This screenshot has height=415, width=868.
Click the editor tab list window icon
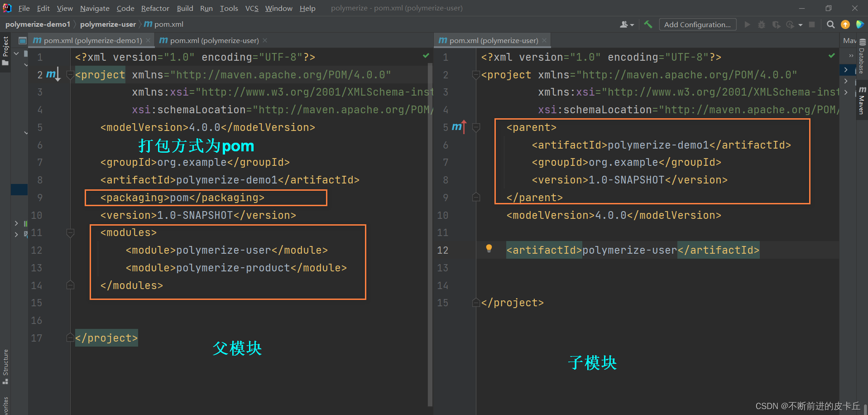click(23, 41)
